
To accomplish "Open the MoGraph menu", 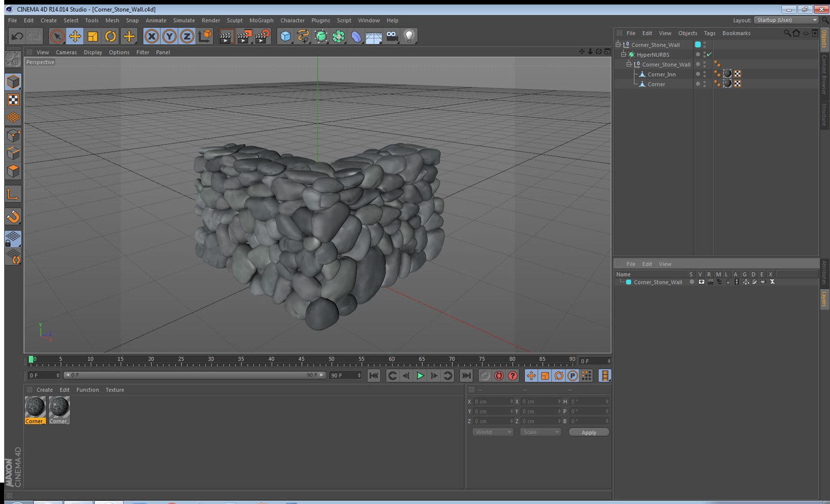I will (x=261, y=21).
